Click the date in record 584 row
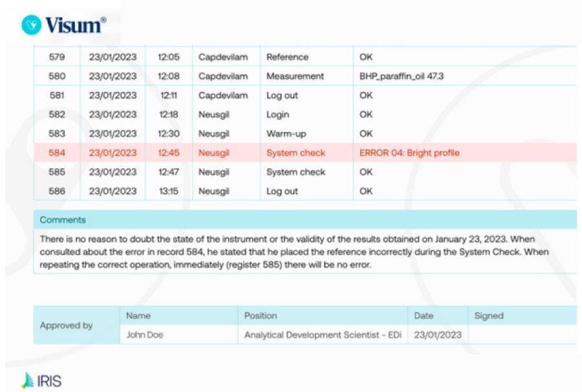This screenshot has height=392, width=582. tap(113, 153)
